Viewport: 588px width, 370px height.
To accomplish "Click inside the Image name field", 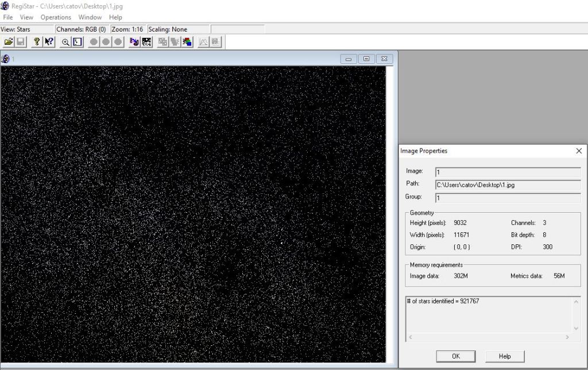I will tap(508, 172).
